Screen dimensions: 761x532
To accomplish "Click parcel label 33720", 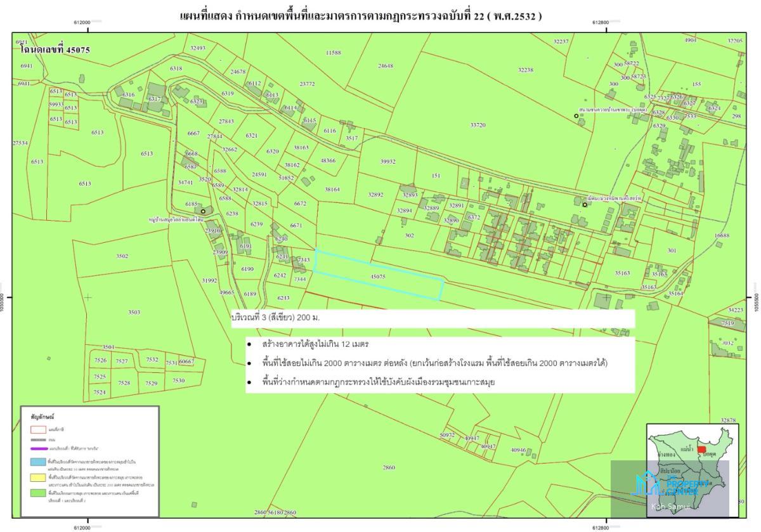I will (478, 126).
